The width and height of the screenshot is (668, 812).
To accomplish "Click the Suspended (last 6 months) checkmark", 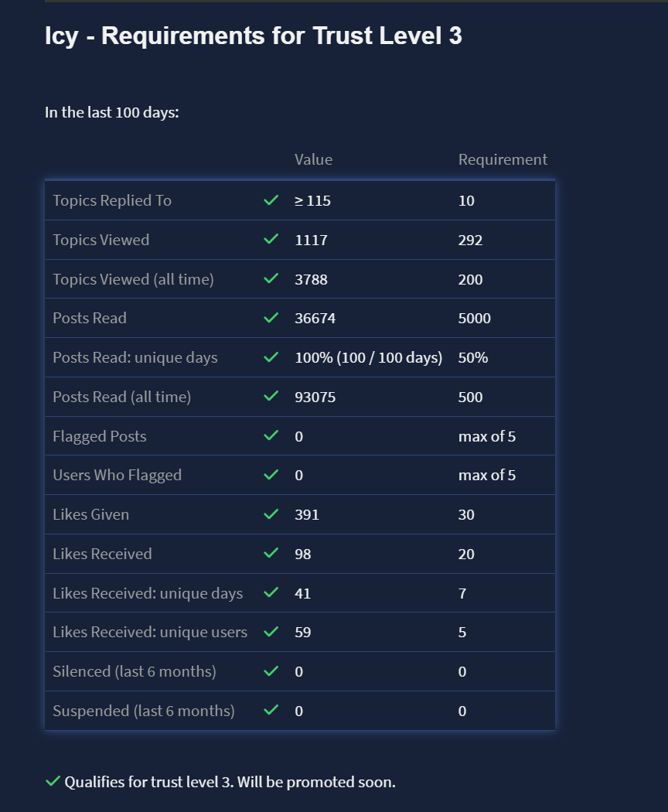I will click(x=271, y=710).
